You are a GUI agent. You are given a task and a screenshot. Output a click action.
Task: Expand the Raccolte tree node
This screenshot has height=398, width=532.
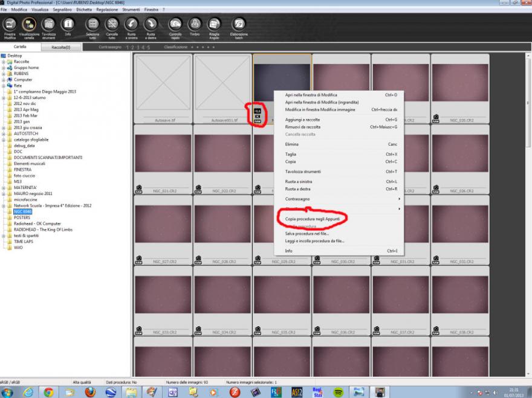(3, 62)
